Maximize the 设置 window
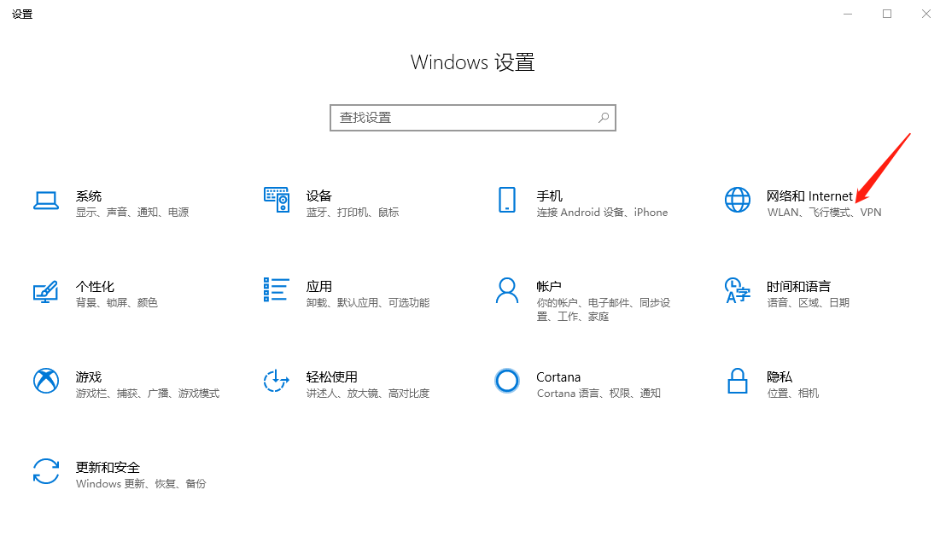The image size is (946, 560). pos(887,14)
